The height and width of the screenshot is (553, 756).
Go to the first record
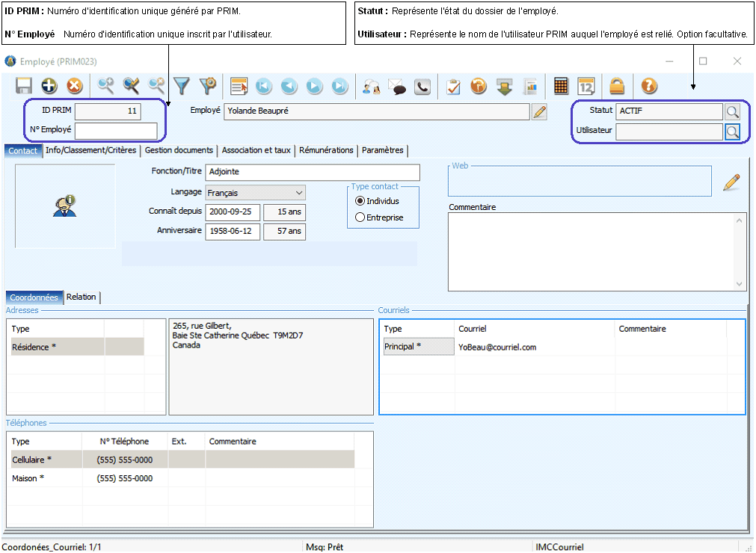pyautogui.click(x=264, y=87)
